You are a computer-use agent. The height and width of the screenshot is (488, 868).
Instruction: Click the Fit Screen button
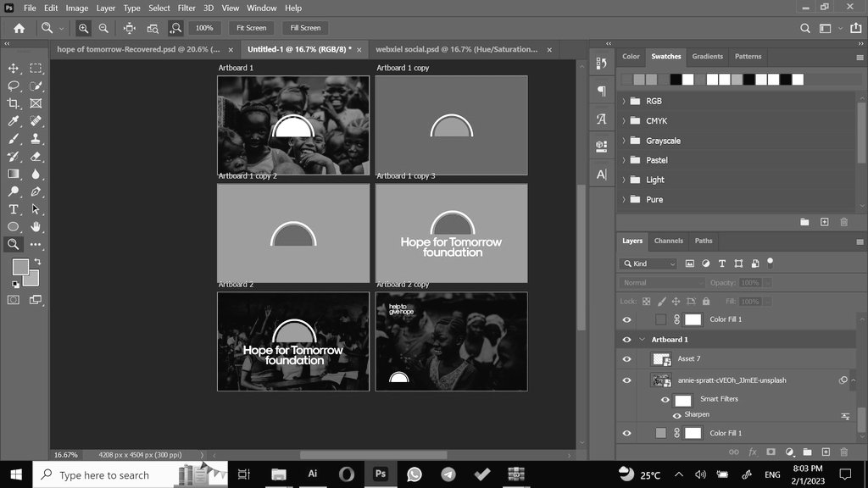(x=251, y=28)
